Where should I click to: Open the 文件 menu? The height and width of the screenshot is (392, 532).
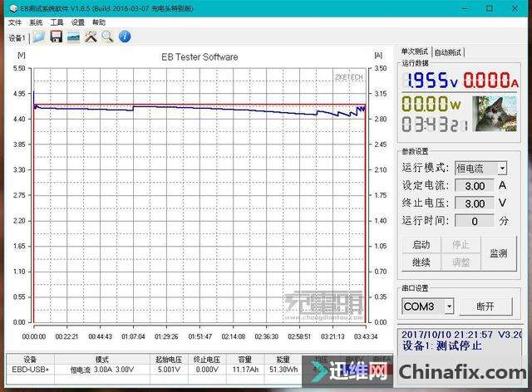[x=15, y=22]
